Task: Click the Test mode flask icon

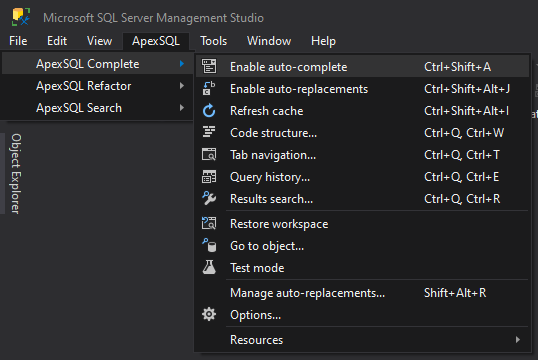Action: click(209, 267)
